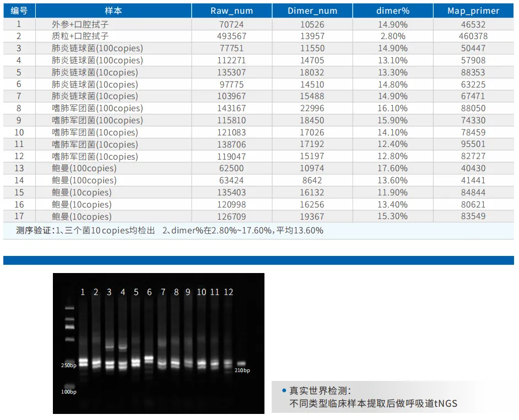Click the 编号 column header

coord(19,10)
